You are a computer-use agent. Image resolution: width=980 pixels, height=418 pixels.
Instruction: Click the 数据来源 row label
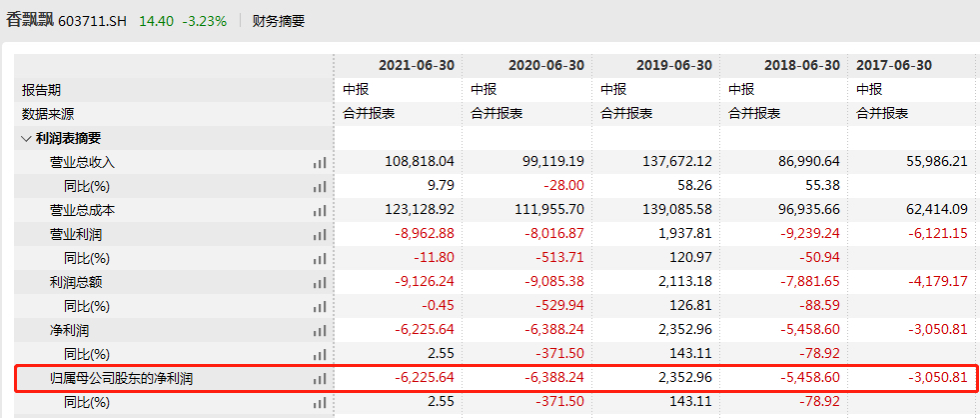[48, 114]
